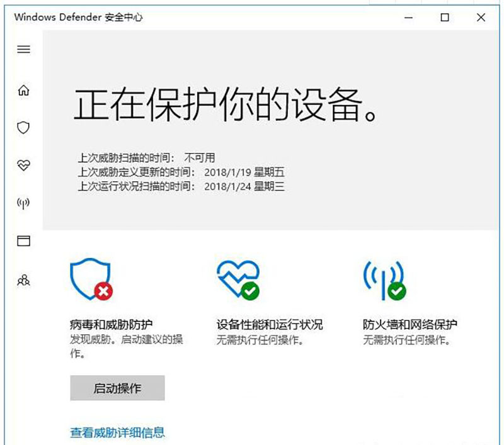This screenshot has width=504, height=445.
Task: Click the 发现威胁。启动建议的操作 status text
Action: tap(127, 346)
